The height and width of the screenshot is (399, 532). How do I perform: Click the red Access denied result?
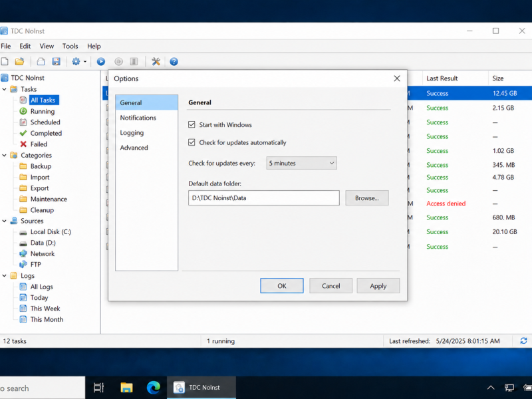coord(446,203)
